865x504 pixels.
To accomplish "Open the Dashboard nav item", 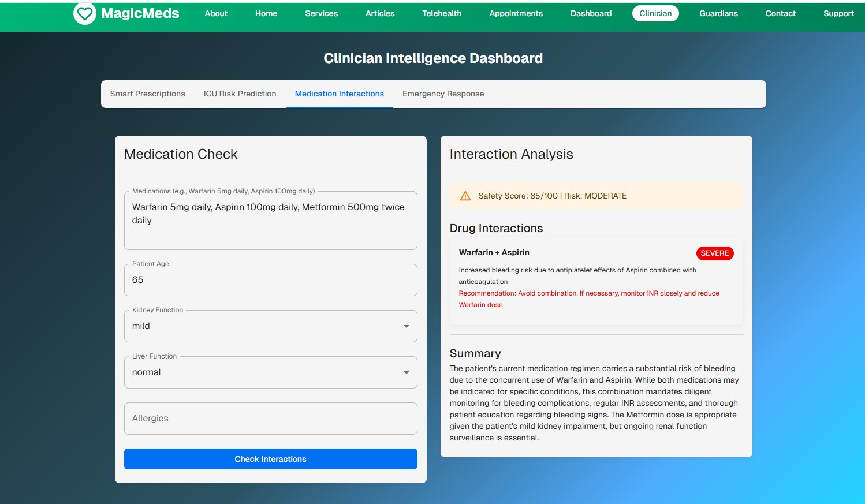I will (x=591, y=13).
